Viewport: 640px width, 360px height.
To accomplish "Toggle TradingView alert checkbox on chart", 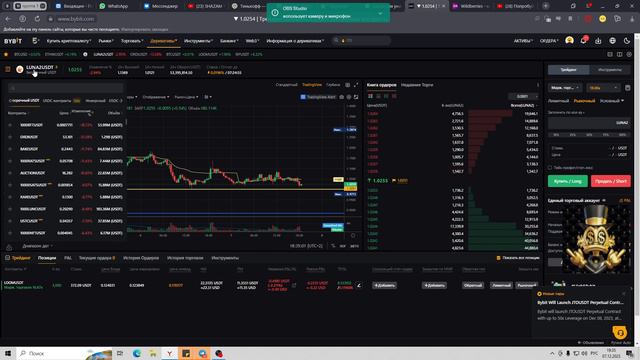I will click(x=302, y=97).
